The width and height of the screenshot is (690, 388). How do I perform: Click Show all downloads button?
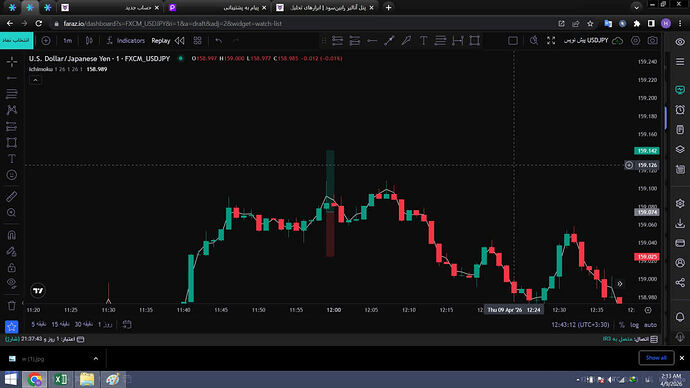[x=656, y=358]
